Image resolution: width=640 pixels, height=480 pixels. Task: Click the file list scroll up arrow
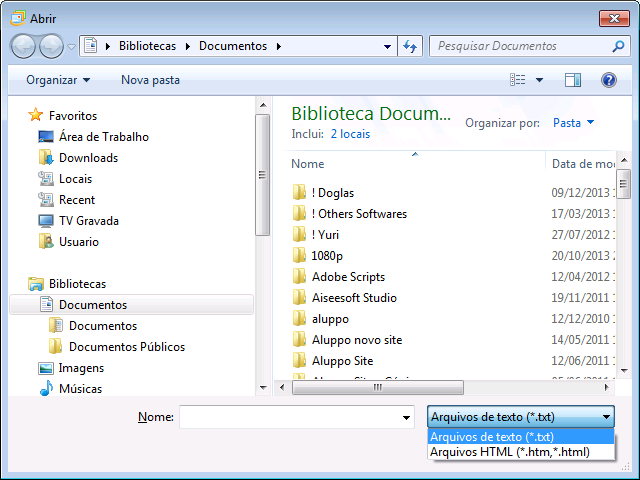[x=624, y=160]
